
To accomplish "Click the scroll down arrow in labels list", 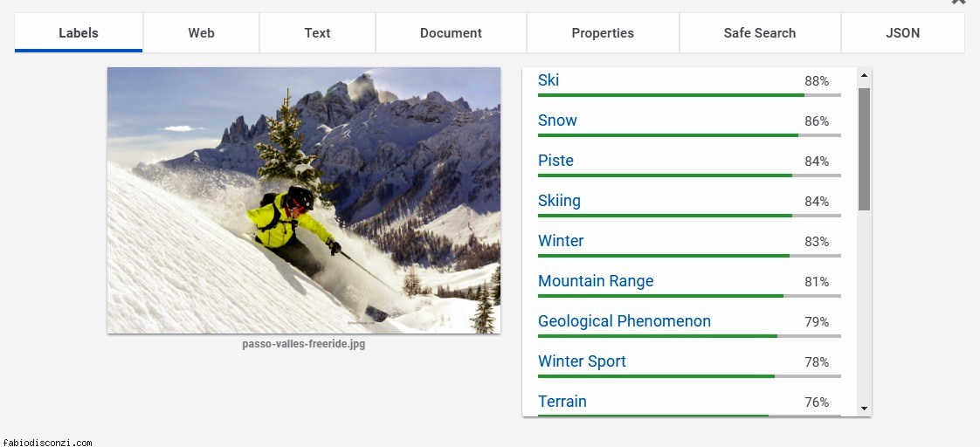I will click(864, 409).
